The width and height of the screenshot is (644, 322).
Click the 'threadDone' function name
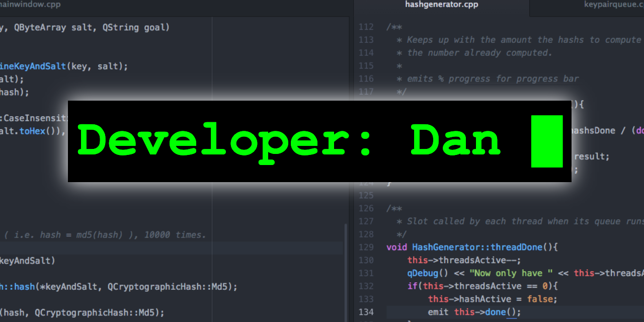pyautogui.click(x=516, y=247)
